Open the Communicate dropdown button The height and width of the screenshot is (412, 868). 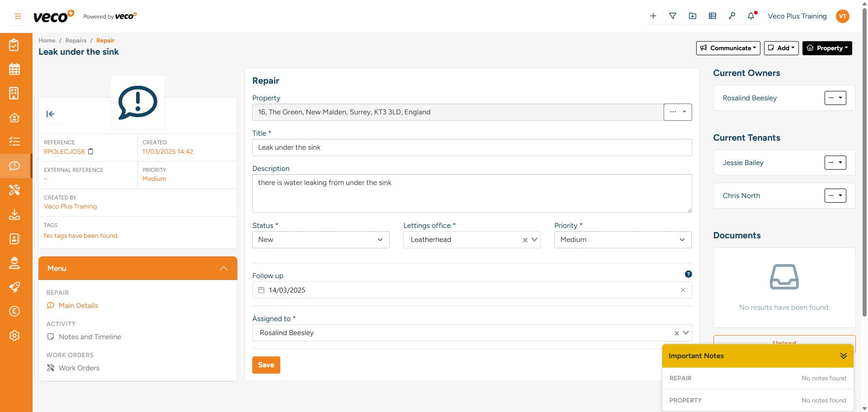pos(728,48)
